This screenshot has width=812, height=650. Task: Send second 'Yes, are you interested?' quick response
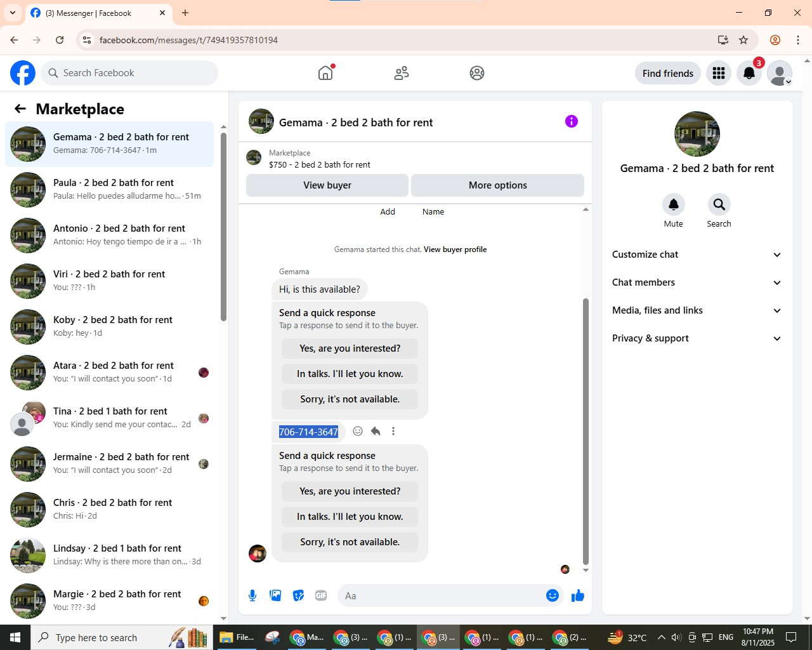(x=350, y=491)
